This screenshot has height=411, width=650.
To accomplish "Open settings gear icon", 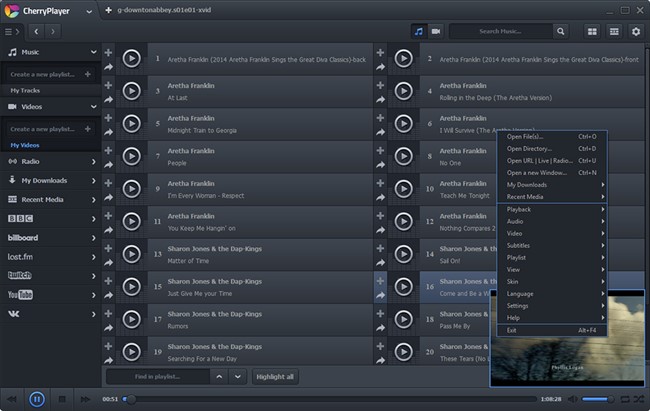I will (x=636, y=32).
